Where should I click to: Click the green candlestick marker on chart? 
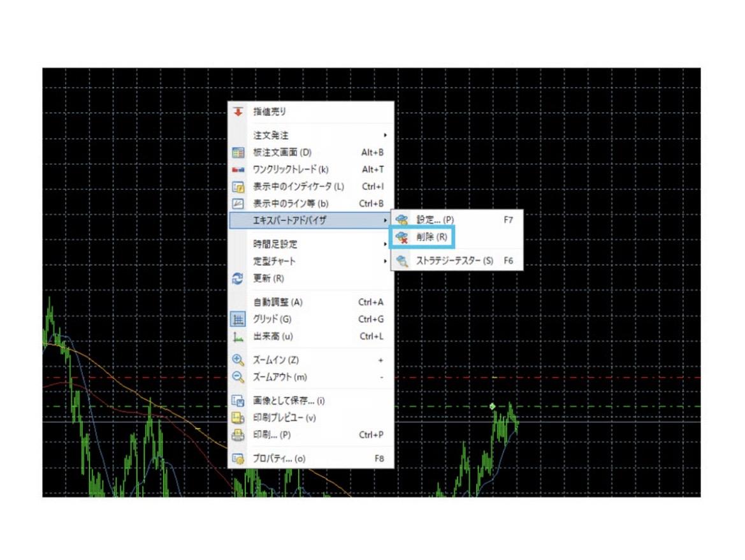(492, 406)
